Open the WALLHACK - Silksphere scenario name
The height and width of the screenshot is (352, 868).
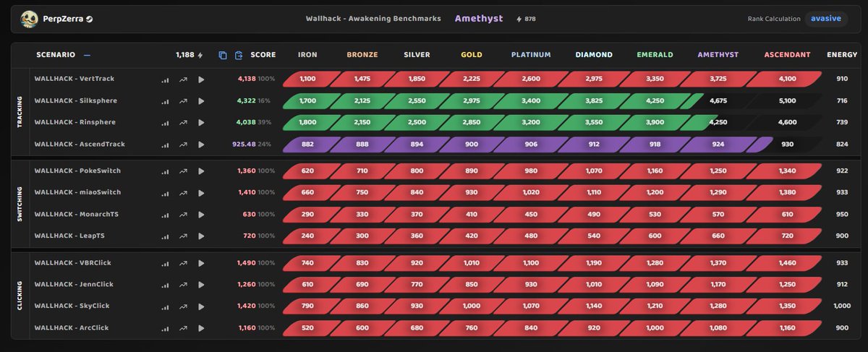(x=76, y=100)
